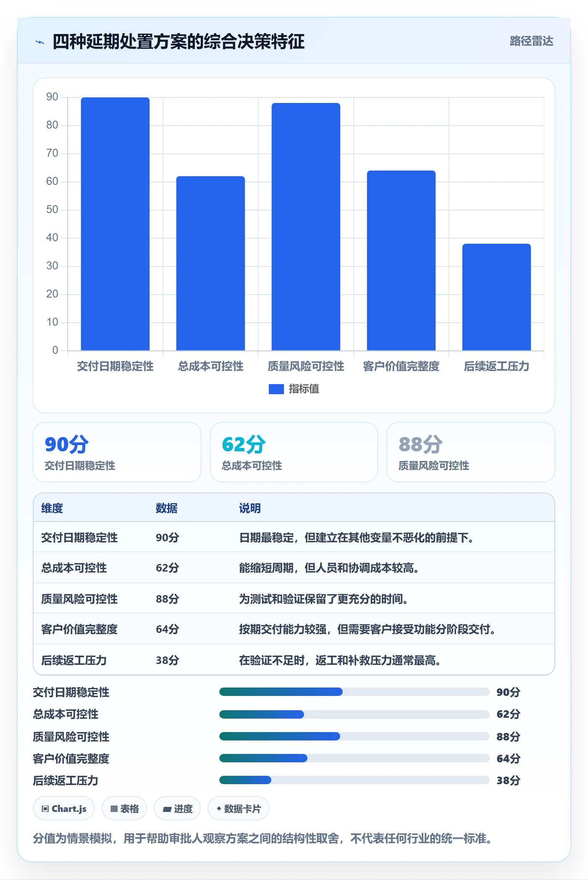The height and width of the screenshot is (880, 588).
Task: Open the 88分 质量风险可控性 data card
Action: point(470,452)
